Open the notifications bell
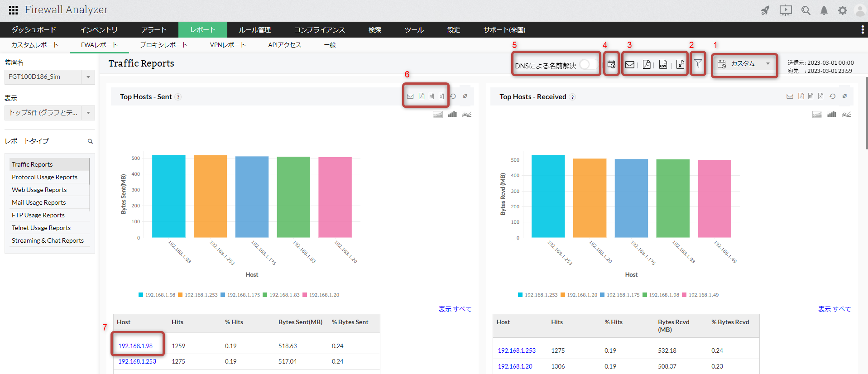The height and width of the screenshot is (374, 868). (x=824, y=10)
